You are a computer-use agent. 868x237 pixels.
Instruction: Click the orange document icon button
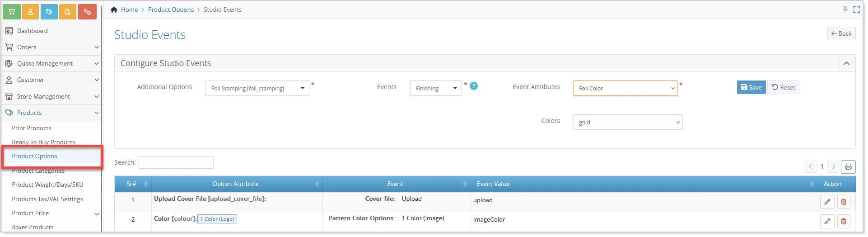[x=68, y=12]
